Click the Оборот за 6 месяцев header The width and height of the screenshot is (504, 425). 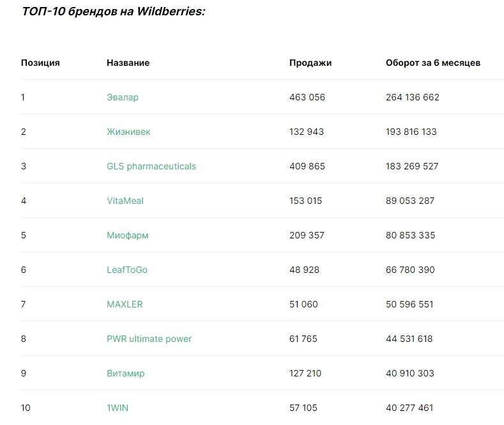(433, 63)
